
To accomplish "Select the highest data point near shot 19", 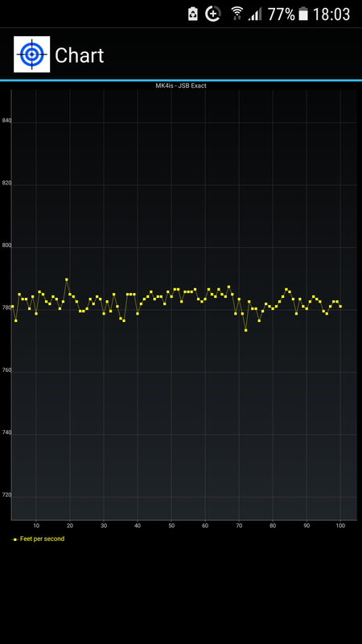I will click(x=67, y=279).
